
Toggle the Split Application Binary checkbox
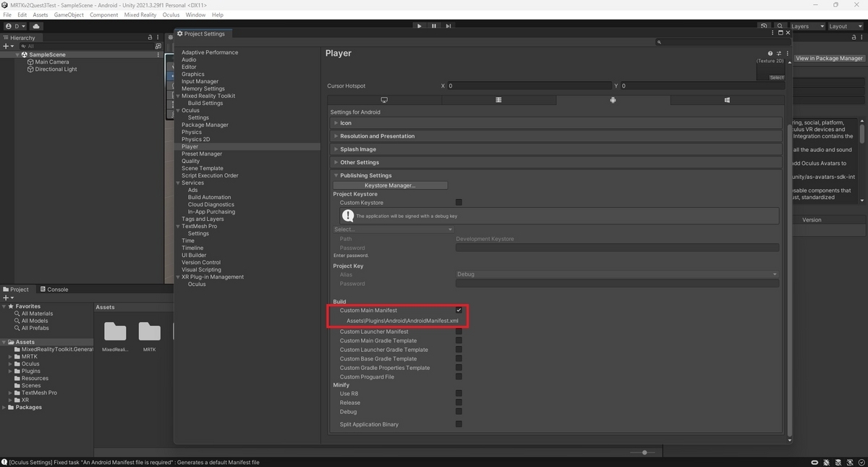(x=459, y=424)
